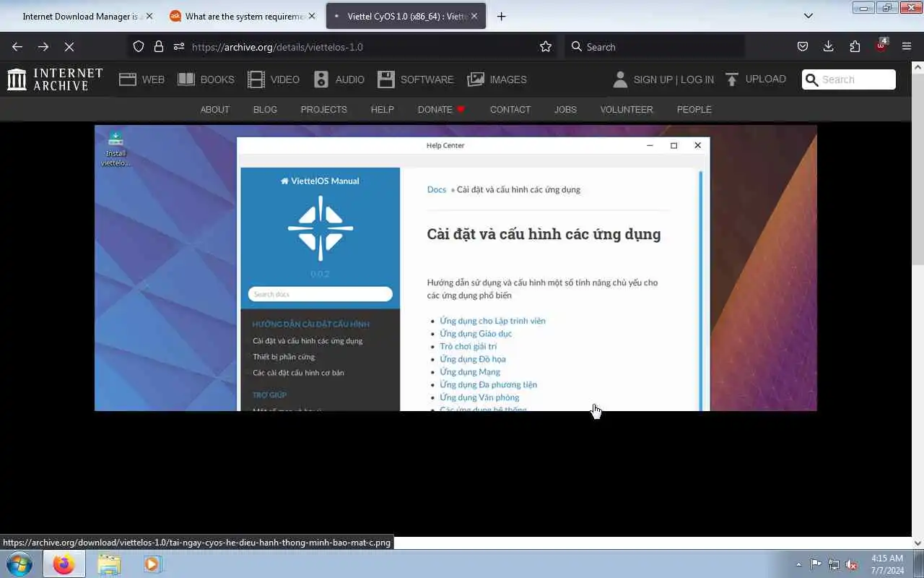
Task: Open the PEOPLE menu item
Action: tap(694, 109)
